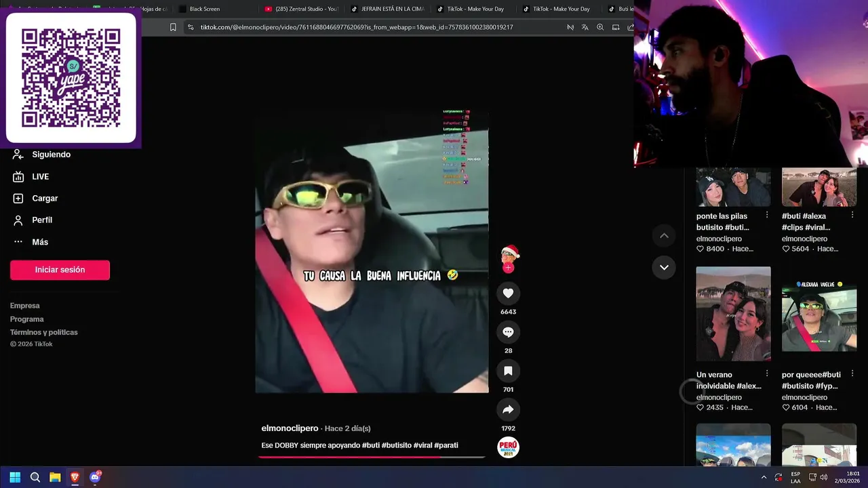Viewport: 868px width, 488px height.
Task: Click the #viral hashtag in the caption
Action: tap(422, 445)
